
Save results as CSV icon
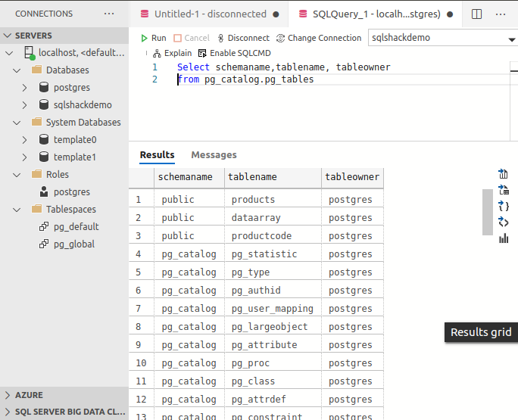point(504,174)
